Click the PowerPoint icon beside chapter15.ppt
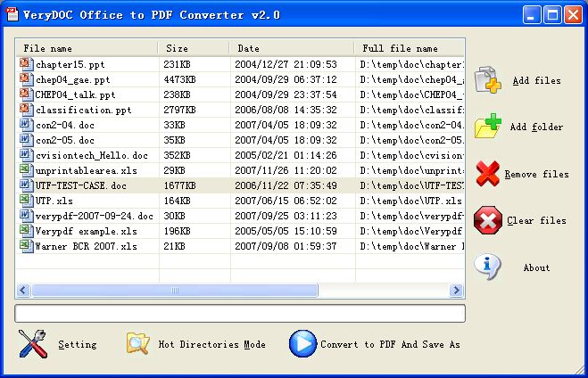Screen dimensions: 588x378 pyautogui.click(x=26, y=64)
